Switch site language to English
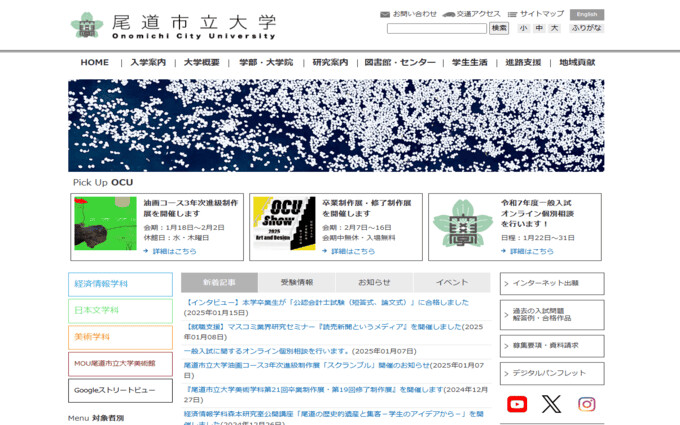 (x=587, y=14)
